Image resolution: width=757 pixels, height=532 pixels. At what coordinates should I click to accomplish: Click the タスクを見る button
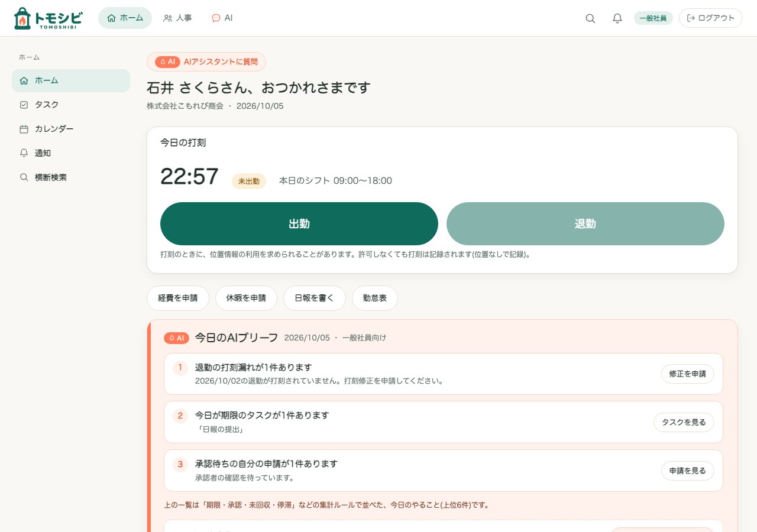684,422
